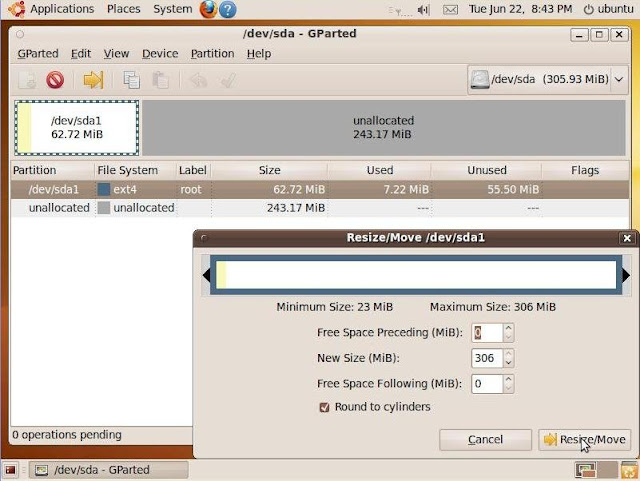Click the Unused column header
Screen dimensions: 640x481
click(x=487, y=170)
